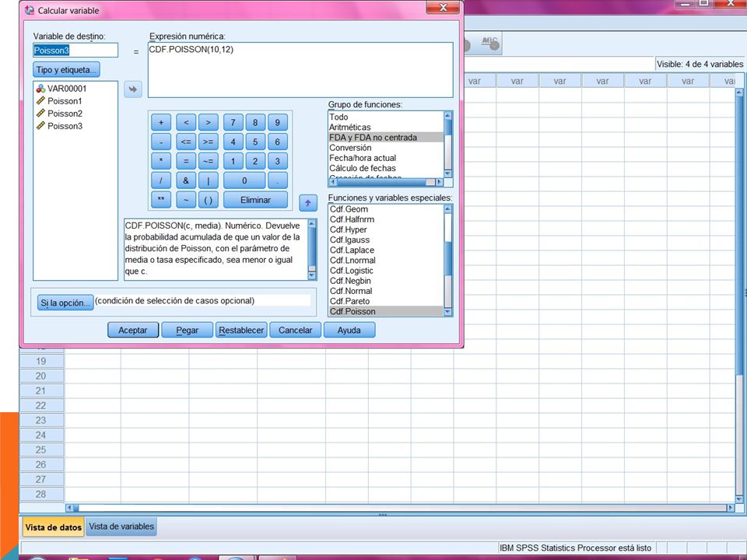Screen dimensions: 747x560
Task: Choose Cdf.Hyper function
Action: 386,229
